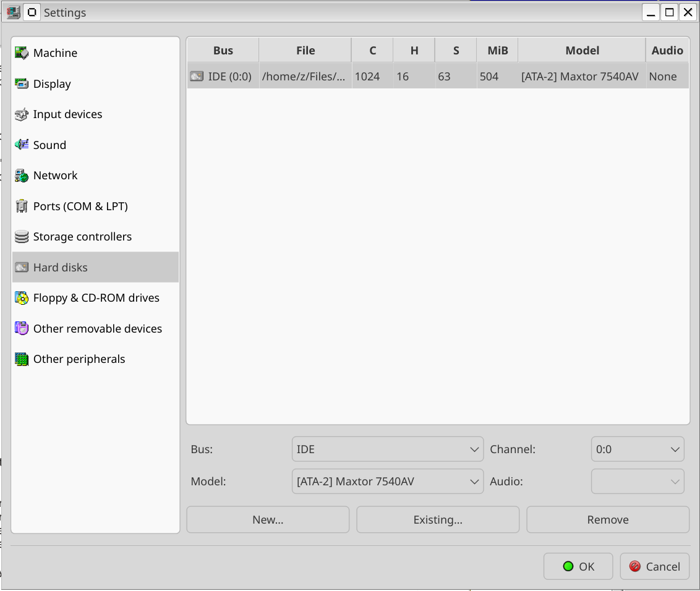The height and width of the screenshot is (591, 700).
Task: Open Network settings via globe icon
Action: 22,176
